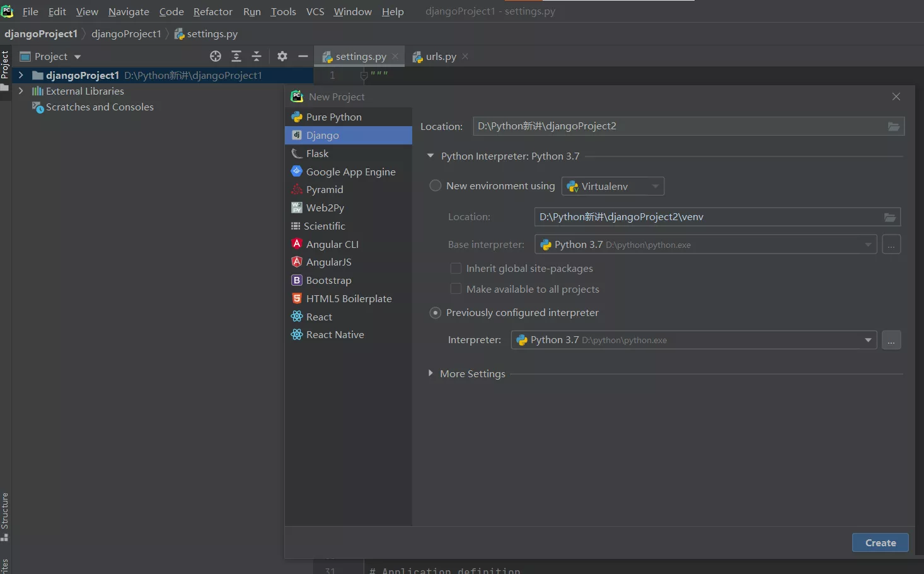
Task: Browse folder for venv Location
Action: tap(889, 217)
